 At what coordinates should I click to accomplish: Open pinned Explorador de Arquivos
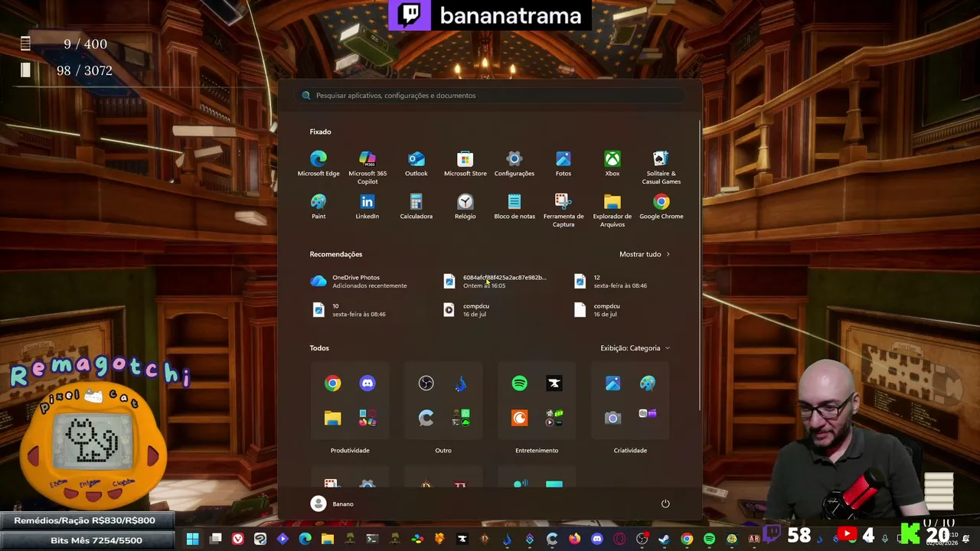pyautogui.click(x=612, y=210)
